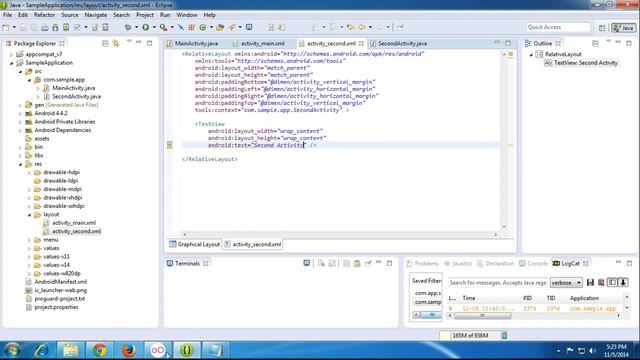Open Package Explorer view menu triangle

pos(129,42)
